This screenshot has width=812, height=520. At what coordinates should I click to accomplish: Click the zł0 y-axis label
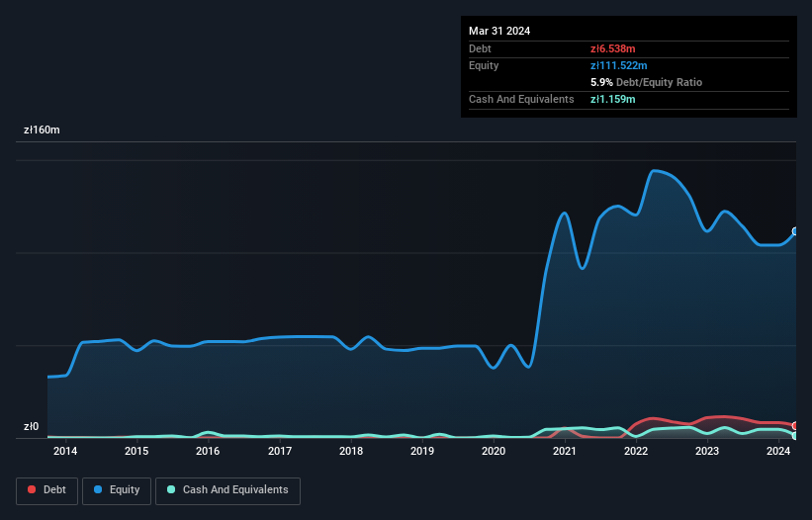(31, 426)
